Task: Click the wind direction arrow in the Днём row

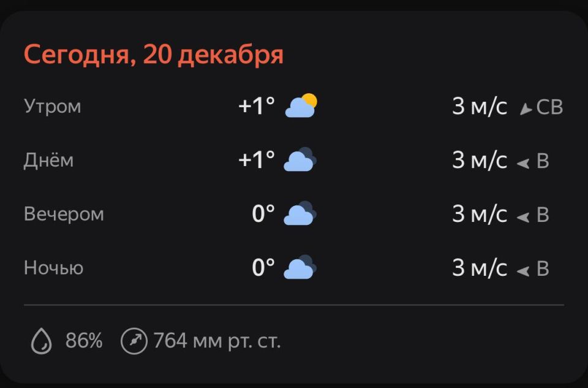Action: pos(522,162)
